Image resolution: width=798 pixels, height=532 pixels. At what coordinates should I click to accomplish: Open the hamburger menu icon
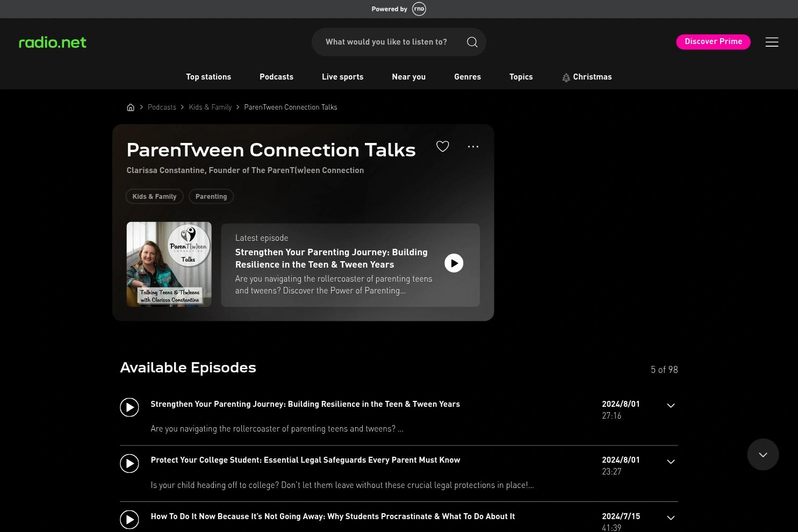click(772, 42)
